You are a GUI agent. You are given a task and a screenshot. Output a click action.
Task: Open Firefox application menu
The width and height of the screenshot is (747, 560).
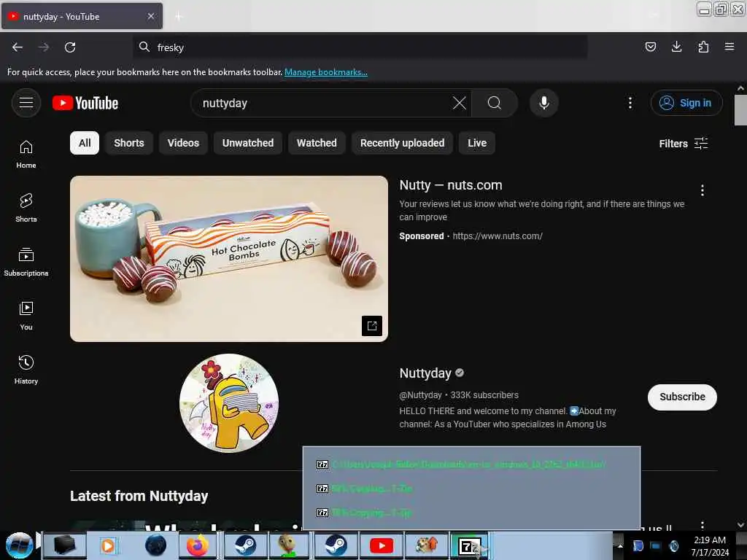coord(729,47)
